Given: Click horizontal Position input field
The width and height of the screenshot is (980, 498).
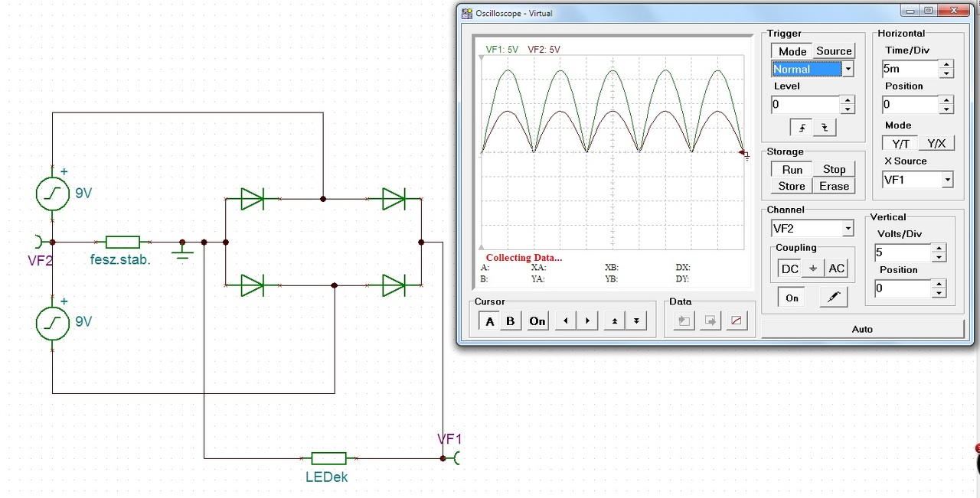Looking at the screenshot, I should pos(910,104).
